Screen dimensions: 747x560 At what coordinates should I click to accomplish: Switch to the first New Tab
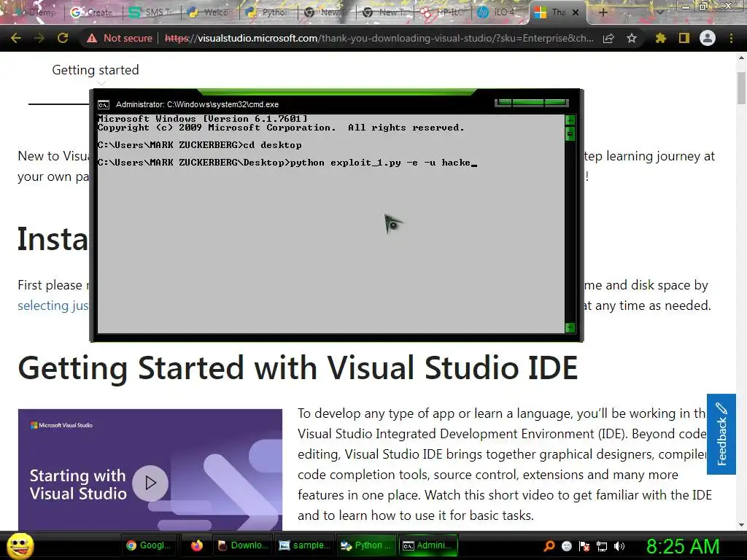click(x=327, y=12)
